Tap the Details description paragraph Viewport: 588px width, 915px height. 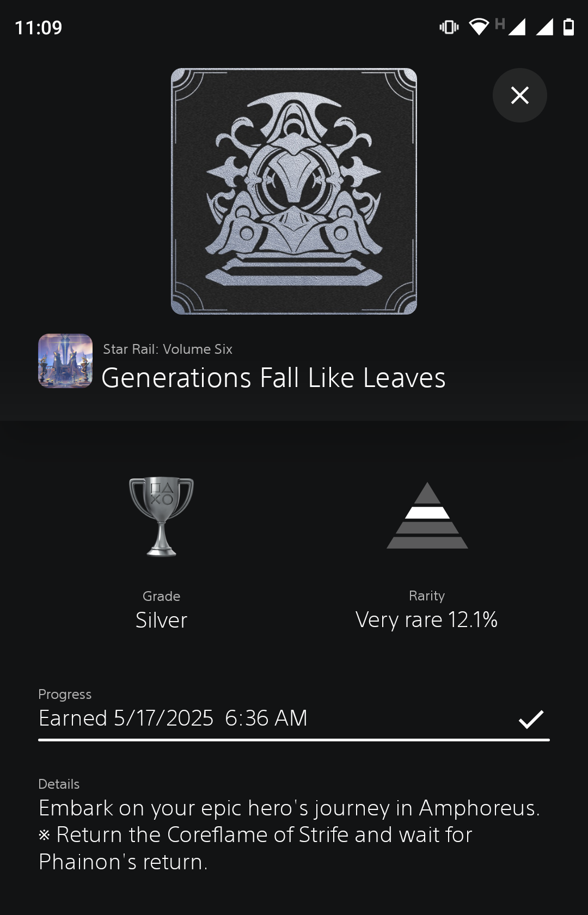(289, 835)
